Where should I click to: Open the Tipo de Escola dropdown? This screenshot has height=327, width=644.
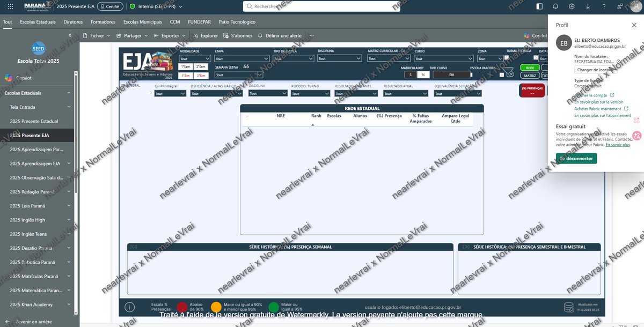(x=292, y=59)
